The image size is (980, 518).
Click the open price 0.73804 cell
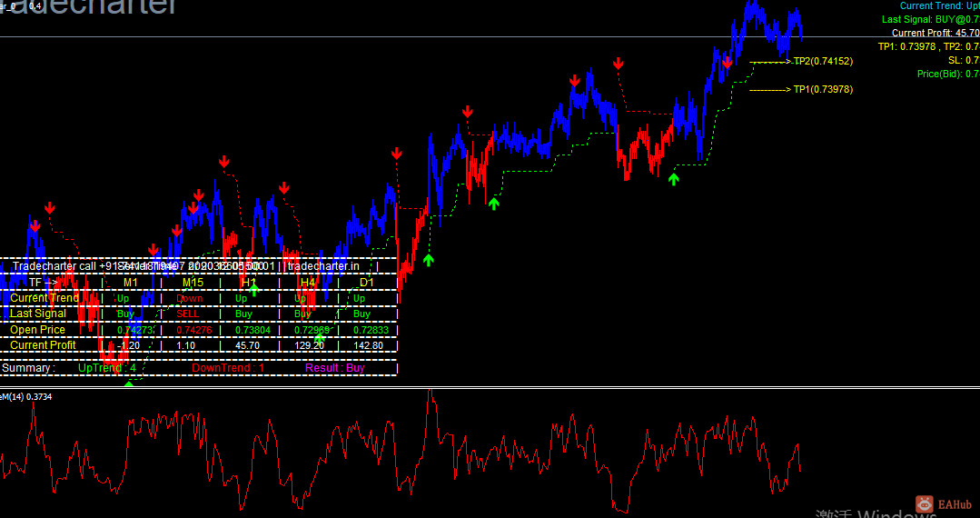[253, 330]
